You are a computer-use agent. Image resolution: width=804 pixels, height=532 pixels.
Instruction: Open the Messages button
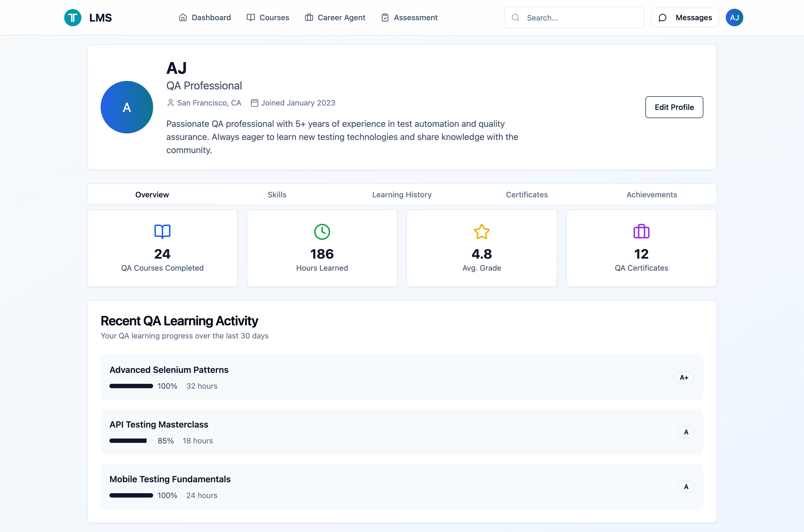coord(685,18)
